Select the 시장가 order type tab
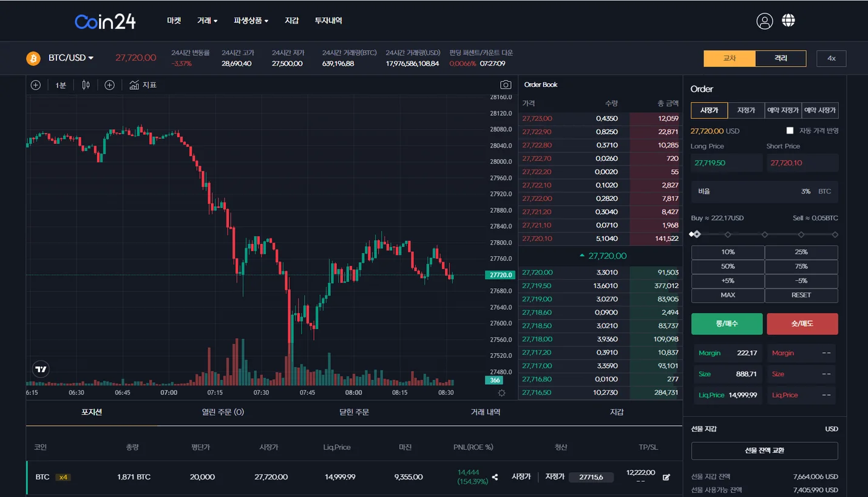The image size is (868, 497). pos(709,110)
